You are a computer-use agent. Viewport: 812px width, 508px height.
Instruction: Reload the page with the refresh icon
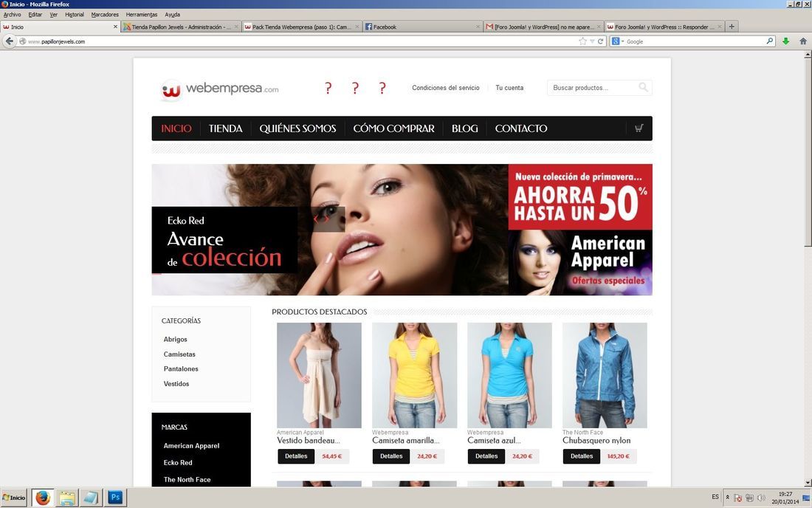click(601, 41)
